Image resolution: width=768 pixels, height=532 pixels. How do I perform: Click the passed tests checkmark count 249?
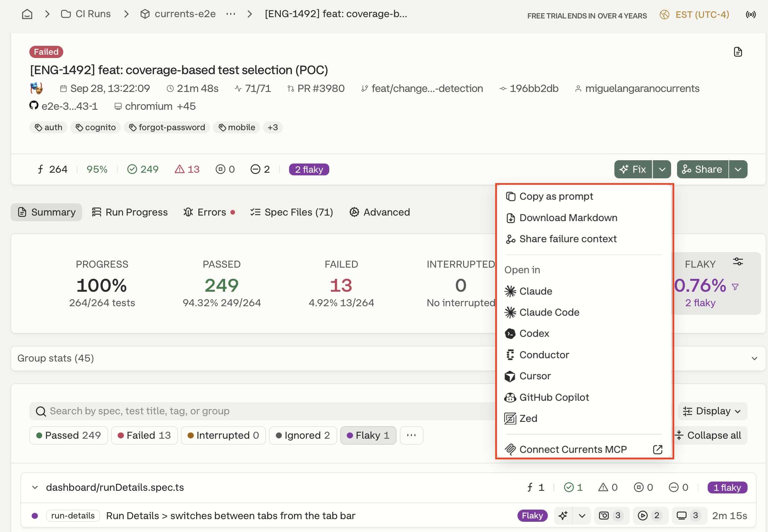pyautogui.click(x=143, y=169)
